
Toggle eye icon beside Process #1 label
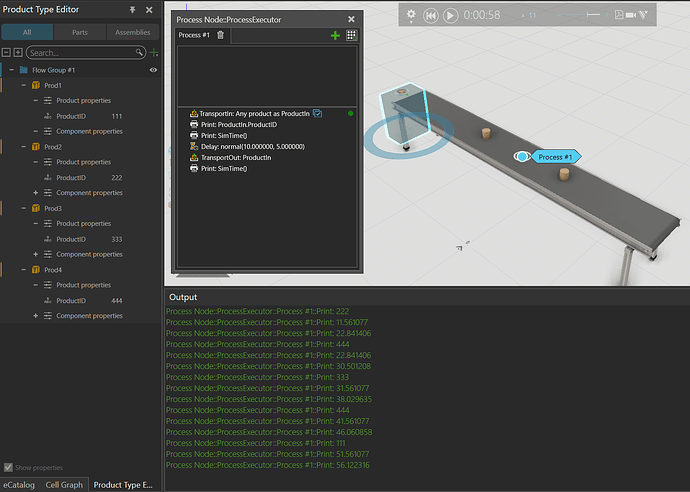click(x=522, y=156)
